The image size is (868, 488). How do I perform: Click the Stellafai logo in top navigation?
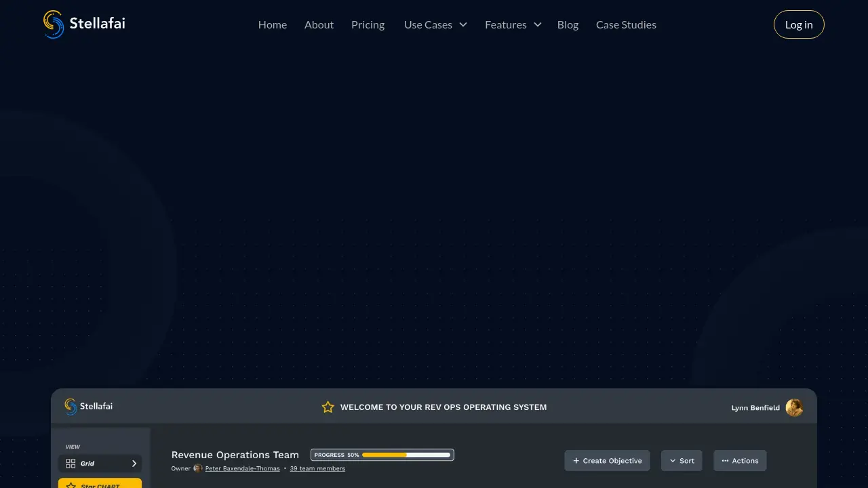(83, 24)
